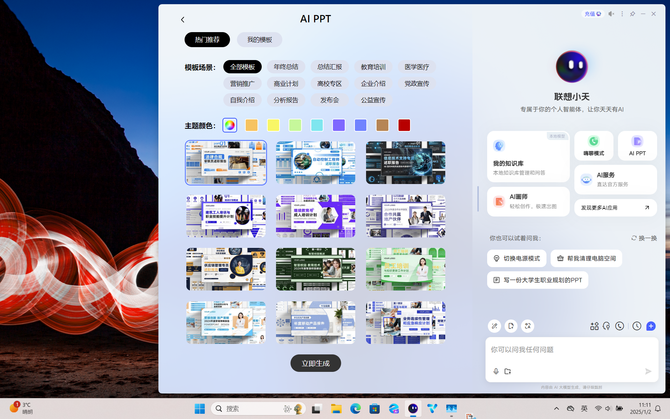Open 我的知识库 card
This screenshot has width=670, height=419.
(x=528, y=157)
